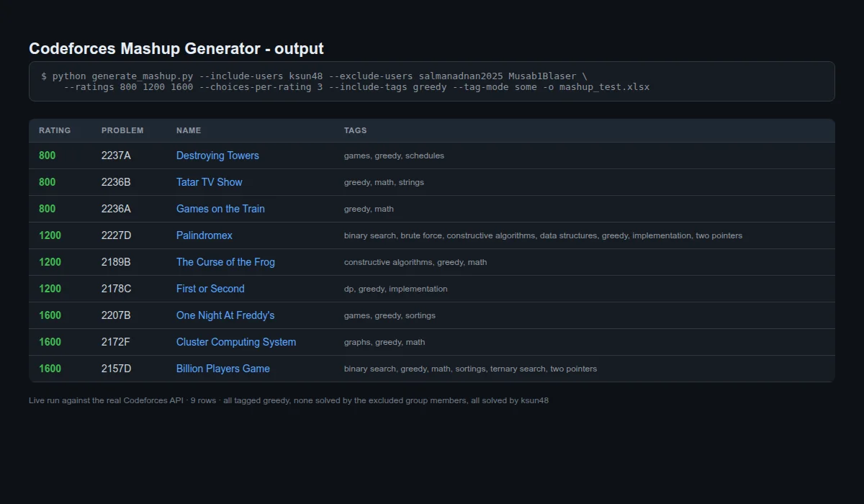Click the Palindromex tags list
The image size is (864, 504).
543,235
